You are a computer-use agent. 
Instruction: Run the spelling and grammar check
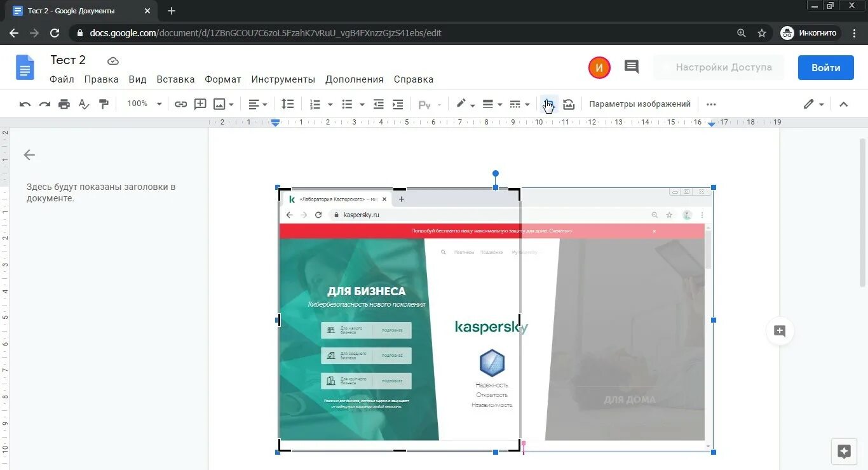[84, 104]
